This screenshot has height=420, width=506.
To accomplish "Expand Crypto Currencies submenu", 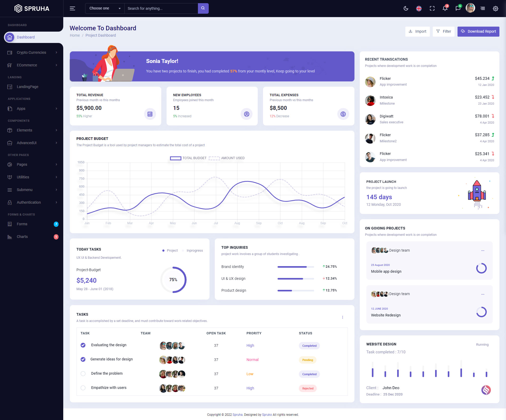I will [32, 52].
